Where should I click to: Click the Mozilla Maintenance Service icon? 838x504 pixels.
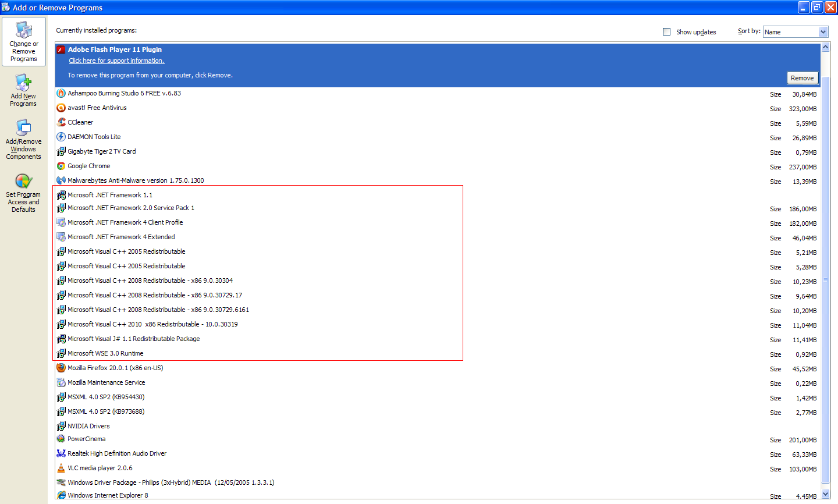[61, 382]
